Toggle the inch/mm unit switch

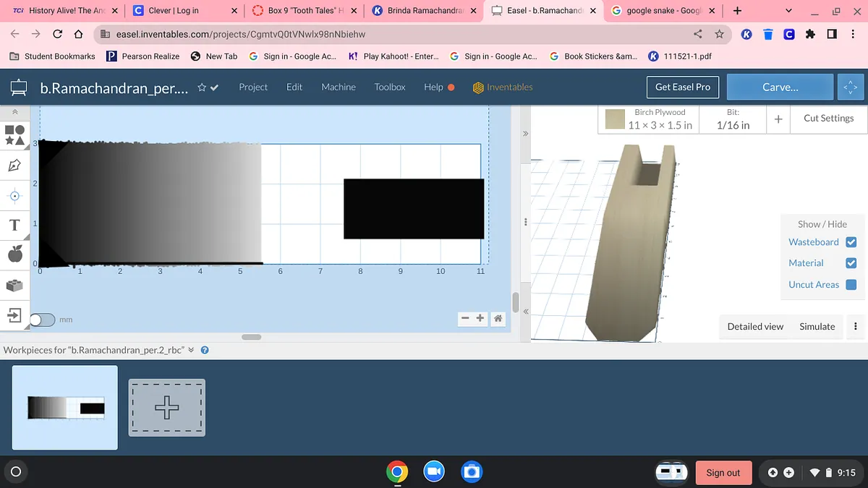coord(42,320)
